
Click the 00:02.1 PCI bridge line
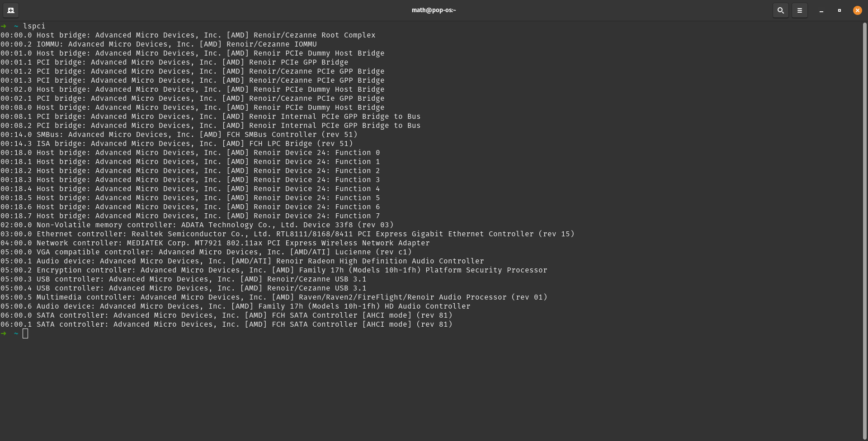point(193,98)
